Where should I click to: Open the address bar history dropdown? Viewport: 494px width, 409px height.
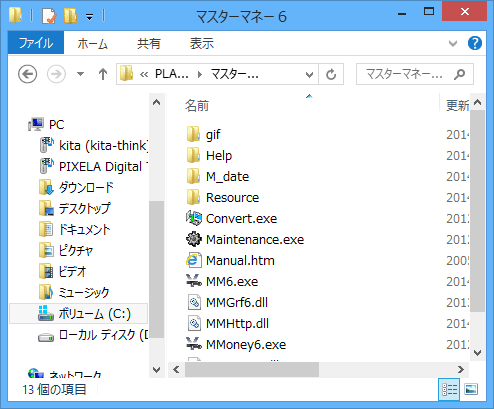click(x=309, y=74)
